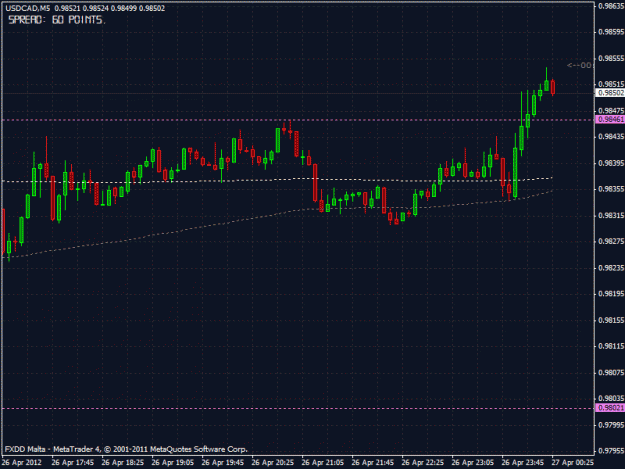Click the 0.98435 price scale label
The height and width of the screenshot is (469, 625).
tap(611, 137)
